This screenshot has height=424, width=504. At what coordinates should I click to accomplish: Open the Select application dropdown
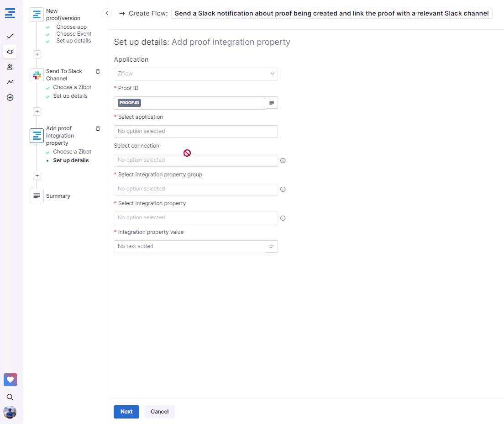[x=195, y=132]
